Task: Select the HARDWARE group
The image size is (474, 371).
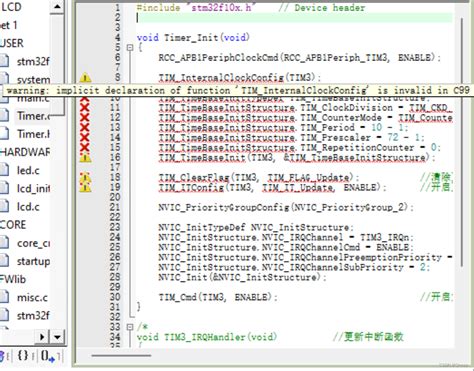Action: click(x=25, y=152)
